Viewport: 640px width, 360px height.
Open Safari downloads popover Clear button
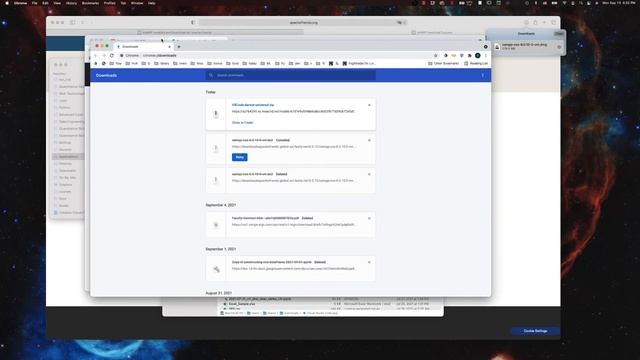point(558,33)
